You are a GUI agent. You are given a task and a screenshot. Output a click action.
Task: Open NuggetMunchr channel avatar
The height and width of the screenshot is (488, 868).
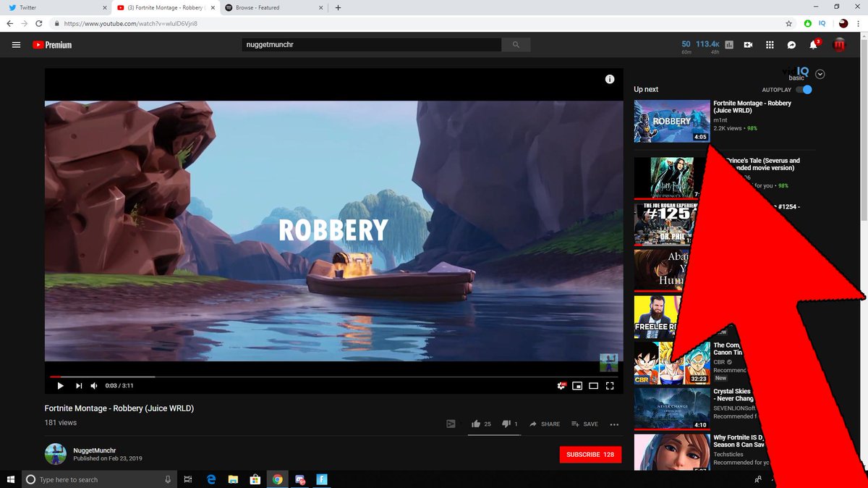pyautogui.click(x=56, y=455)
